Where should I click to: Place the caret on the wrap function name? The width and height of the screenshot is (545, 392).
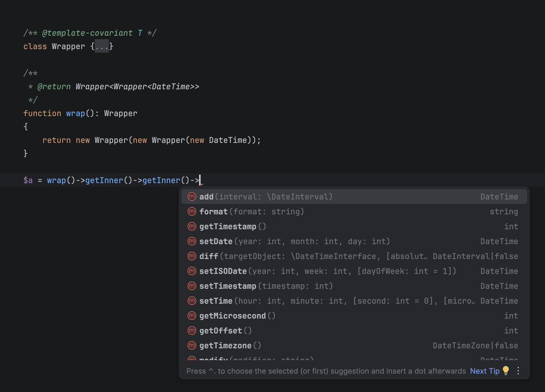click(x=75, y=113)
